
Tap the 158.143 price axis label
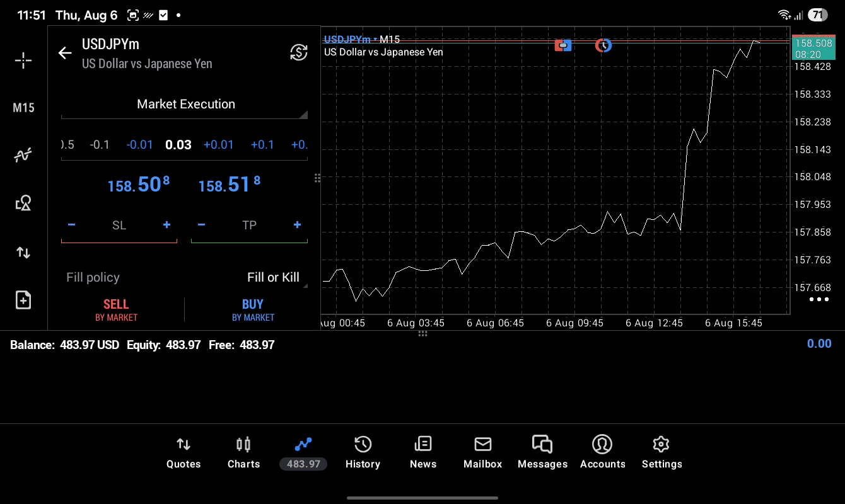tap(812, 149)
